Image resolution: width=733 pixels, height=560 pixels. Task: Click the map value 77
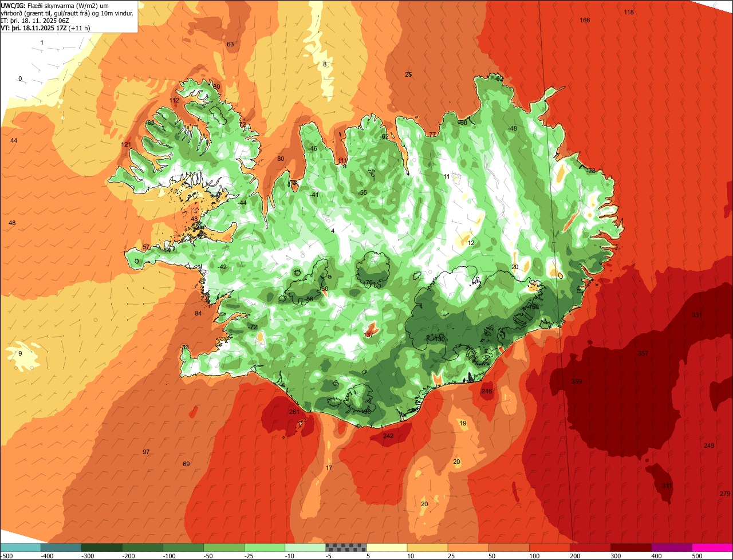432,135
